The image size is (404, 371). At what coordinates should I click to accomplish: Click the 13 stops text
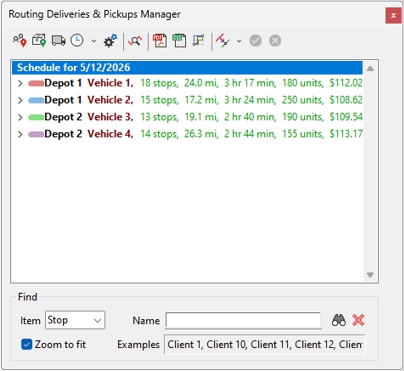click(x=159, y=117)
